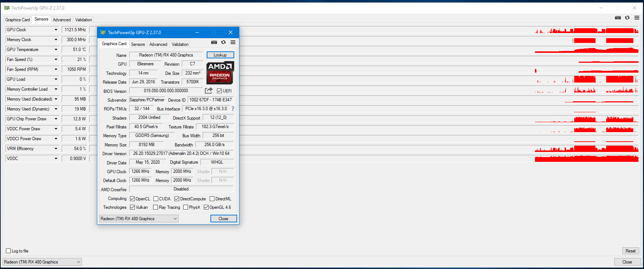The image size is (644, 269).
Task: Switch to Sensors tab in the front window
Action: click(138, 44)
